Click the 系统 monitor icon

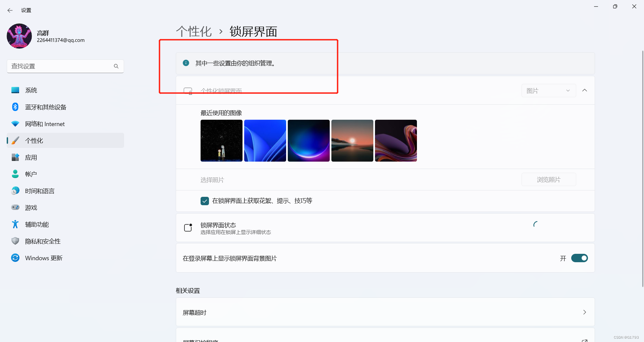[x=15, y=90]
